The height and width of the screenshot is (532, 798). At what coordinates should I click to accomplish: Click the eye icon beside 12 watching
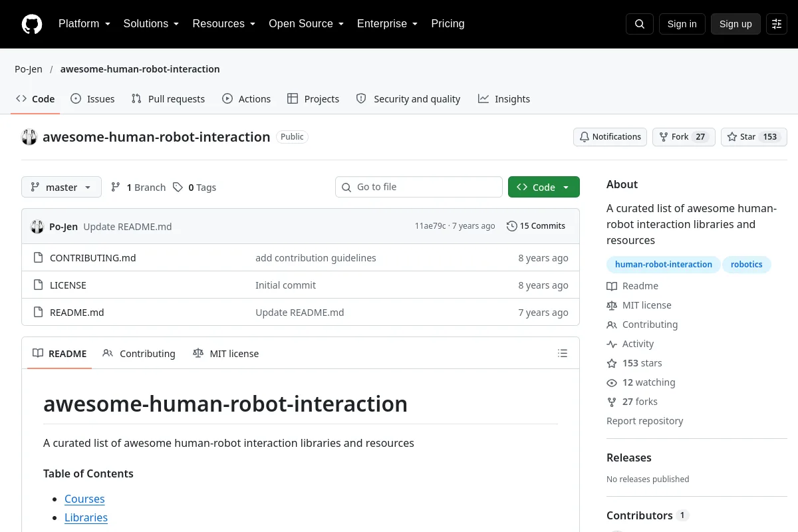coord(612,382)
